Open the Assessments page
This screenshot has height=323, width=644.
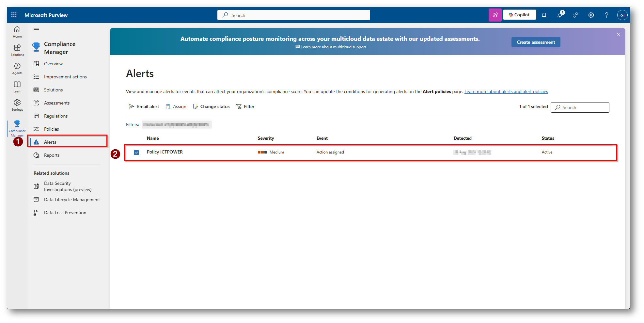tap(57, 103)
